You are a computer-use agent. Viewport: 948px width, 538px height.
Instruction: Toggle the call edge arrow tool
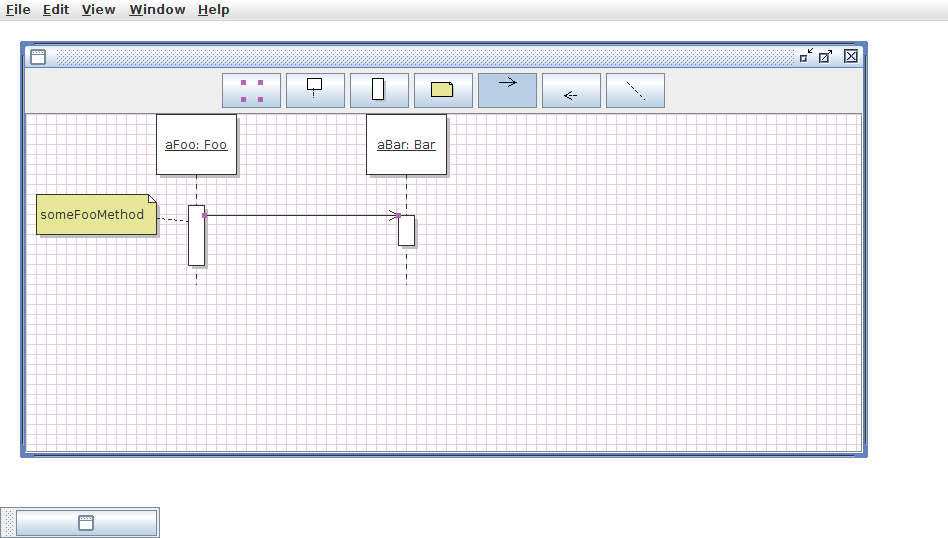point(507,90)
